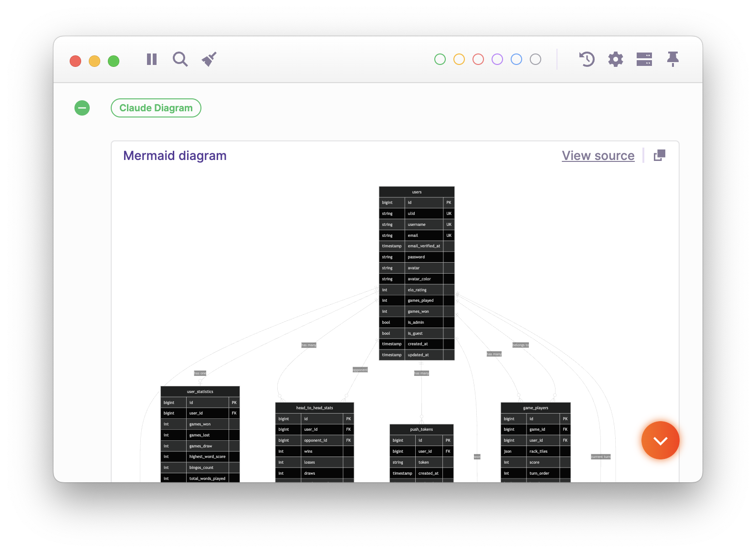
Task: Clear entries using the broom icon
Action: coord(209,59)
